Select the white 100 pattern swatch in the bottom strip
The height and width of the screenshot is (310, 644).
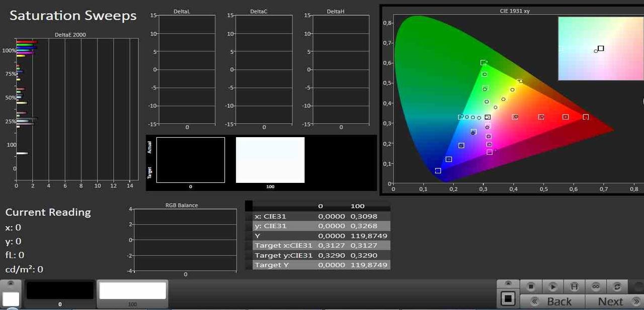tap(132, 291)
